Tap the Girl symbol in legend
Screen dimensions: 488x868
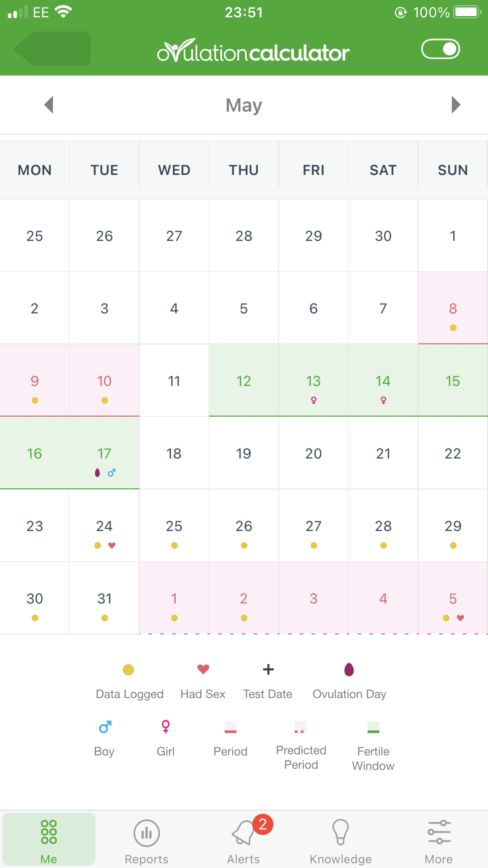165,726
